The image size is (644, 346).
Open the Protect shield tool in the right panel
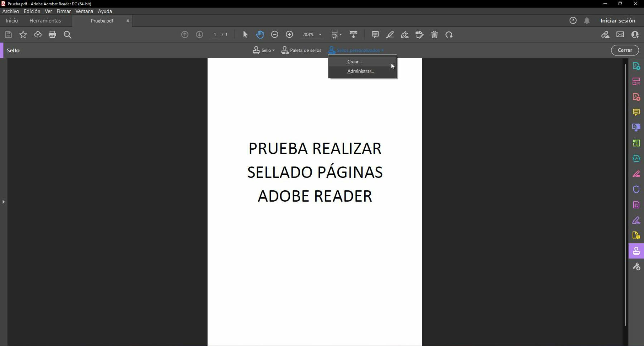[x=636, y=189]
